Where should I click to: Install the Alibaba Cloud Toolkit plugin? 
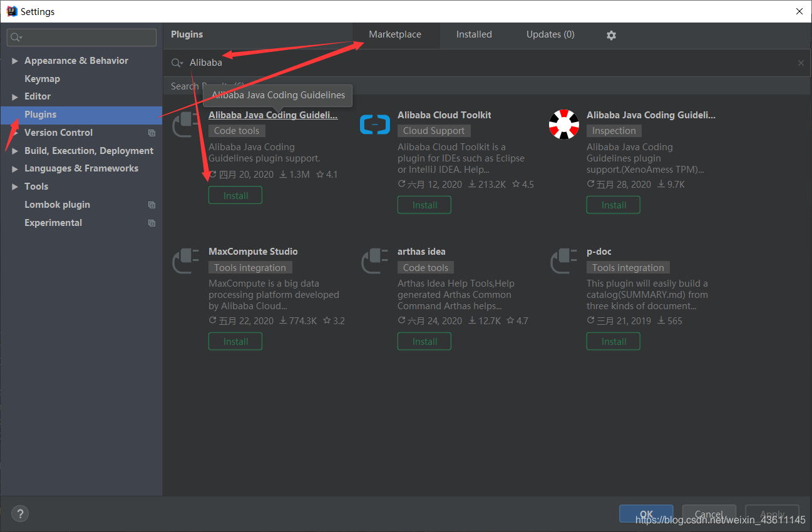point(424,205)
